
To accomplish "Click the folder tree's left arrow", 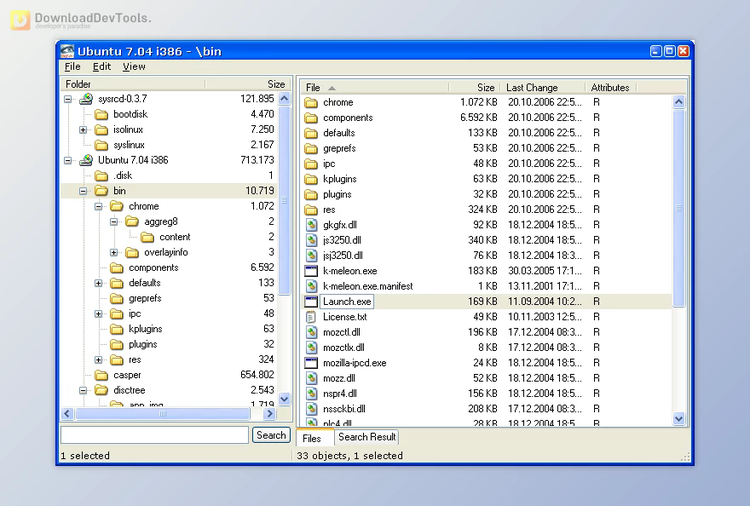I will [x=67, y=414].
